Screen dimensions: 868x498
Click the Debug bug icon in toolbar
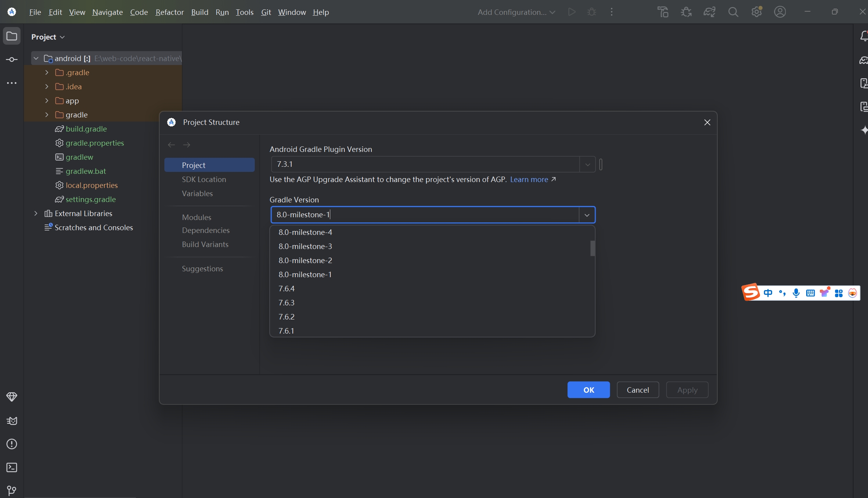[x=592, y=12]
